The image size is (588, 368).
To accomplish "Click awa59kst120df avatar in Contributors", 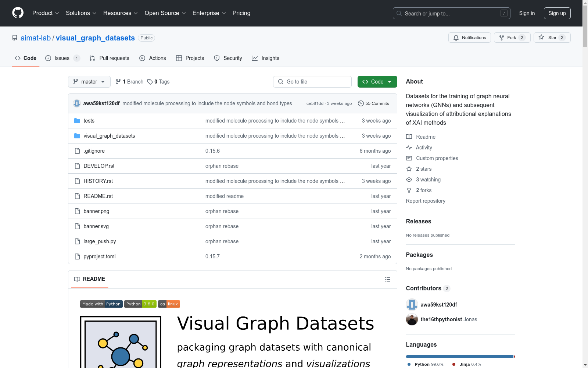I will pyautogui.click(x=412, y=305).
